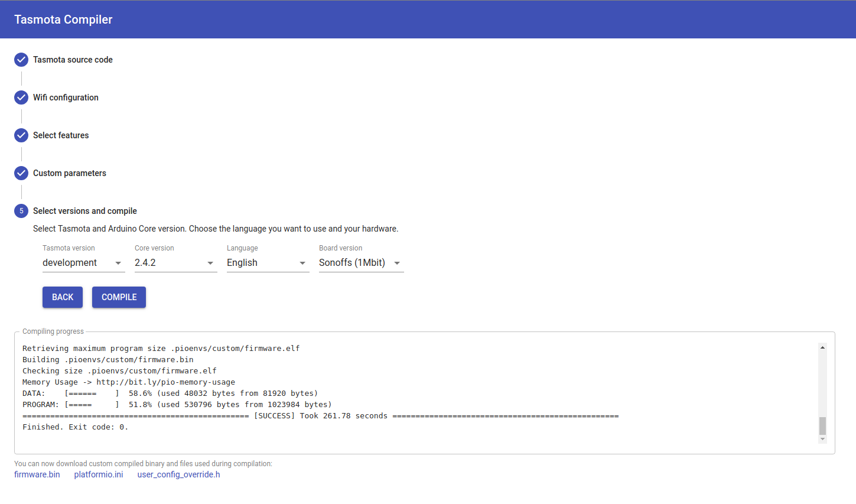Download the platformio.ini file
Image resolution: width=856 pixels, height=504 pixels.
coord(99,474)
